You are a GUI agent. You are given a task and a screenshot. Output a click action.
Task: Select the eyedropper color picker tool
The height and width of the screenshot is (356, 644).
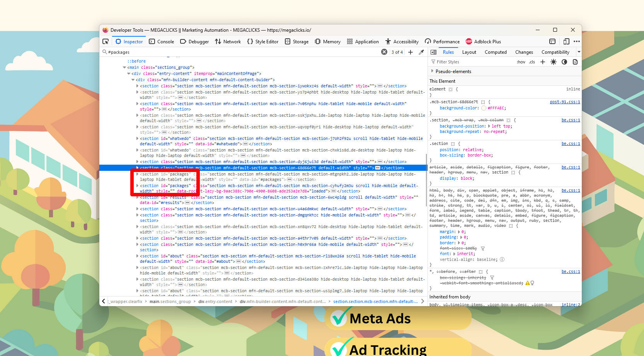pyautogui.click(x=421, y=52)
